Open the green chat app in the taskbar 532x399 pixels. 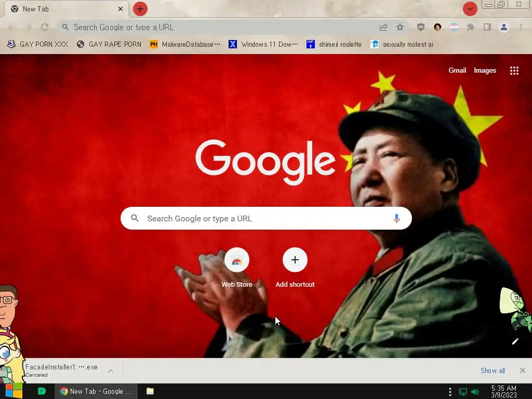pyautogui.click(x=42, y=391)
